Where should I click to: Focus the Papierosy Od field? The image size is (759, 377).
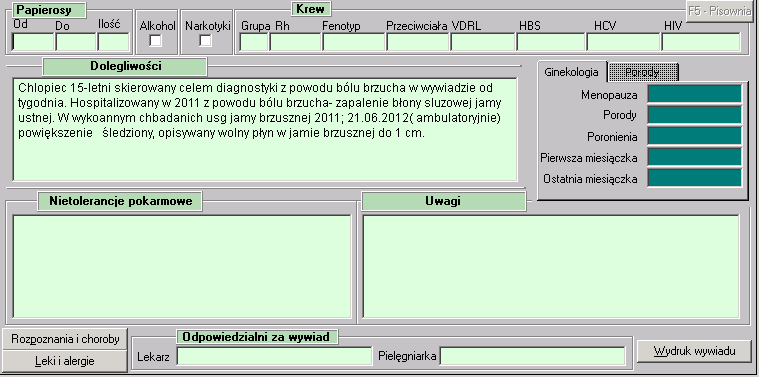point(33,42)
